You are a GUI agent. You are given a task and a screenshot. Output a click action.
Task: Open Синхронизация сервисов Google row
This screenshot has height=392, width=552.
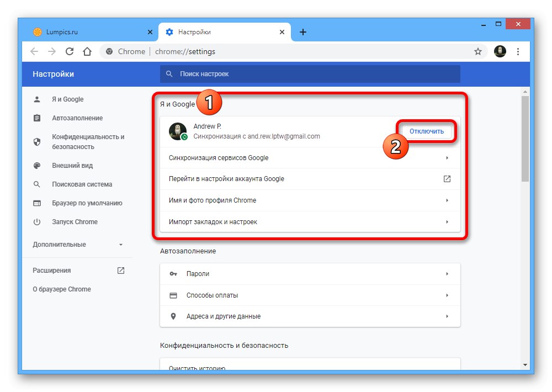pos(310,158)
